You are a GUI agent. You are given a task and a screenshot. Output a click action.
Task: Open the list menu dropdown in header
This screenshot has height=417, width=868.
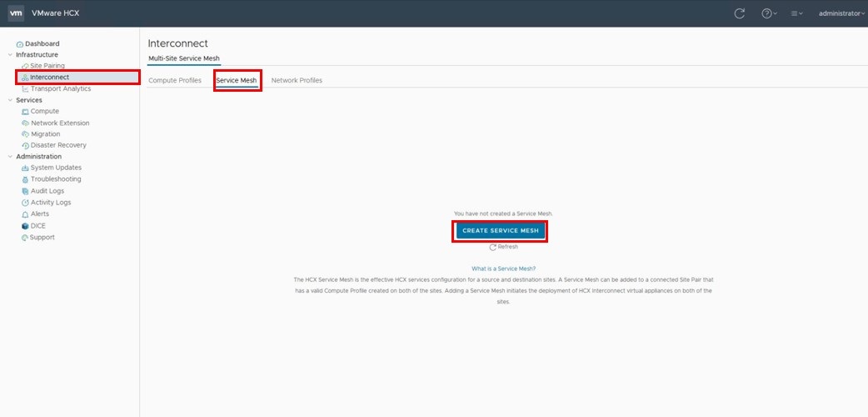796,13
